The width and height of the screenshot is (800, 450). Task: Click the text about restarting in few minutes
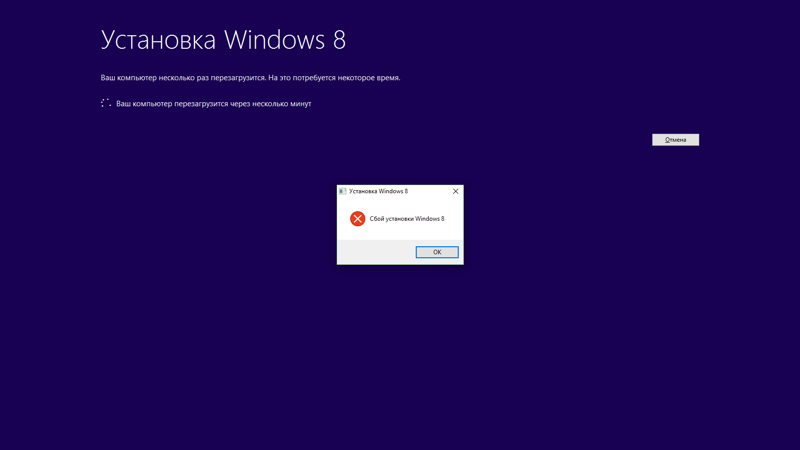(213, 104)
